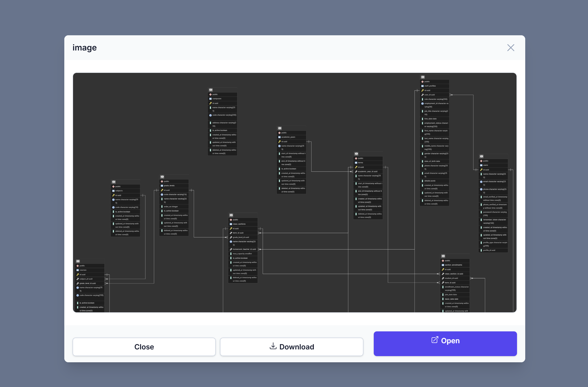
Task: Click the Close button
Action: 144,347
